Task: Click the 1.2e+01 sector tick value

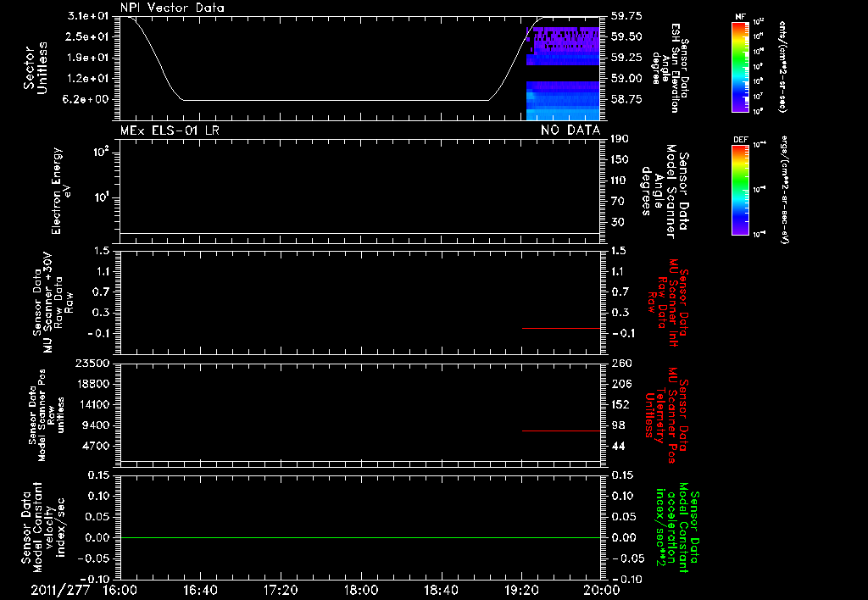Action: pyautogui.click(x=88, y=79)
